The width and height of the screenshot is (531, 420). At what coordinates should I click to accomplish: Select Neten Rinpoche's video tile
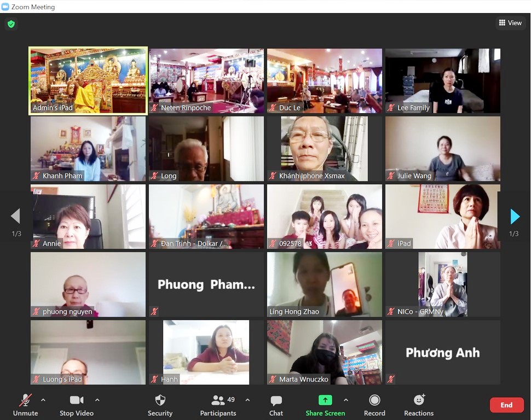(206, 80)
